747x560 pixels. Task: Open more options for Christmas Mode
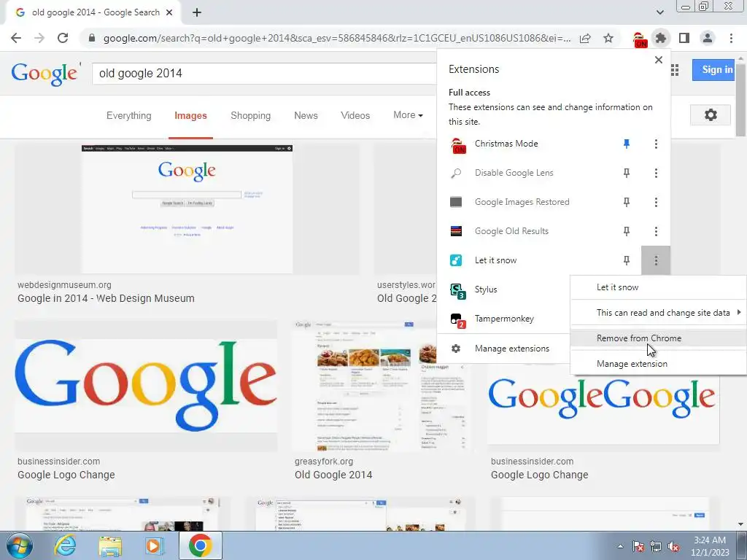(x=656, y=144)
